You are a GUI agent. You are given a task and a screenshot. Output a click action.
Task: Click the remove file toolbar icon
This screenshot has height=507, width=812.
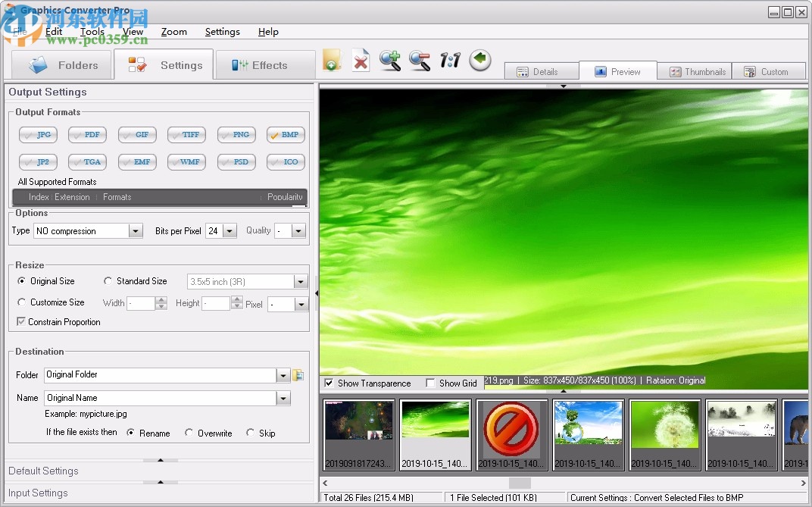pyautogui.click(x=361, y=60)
